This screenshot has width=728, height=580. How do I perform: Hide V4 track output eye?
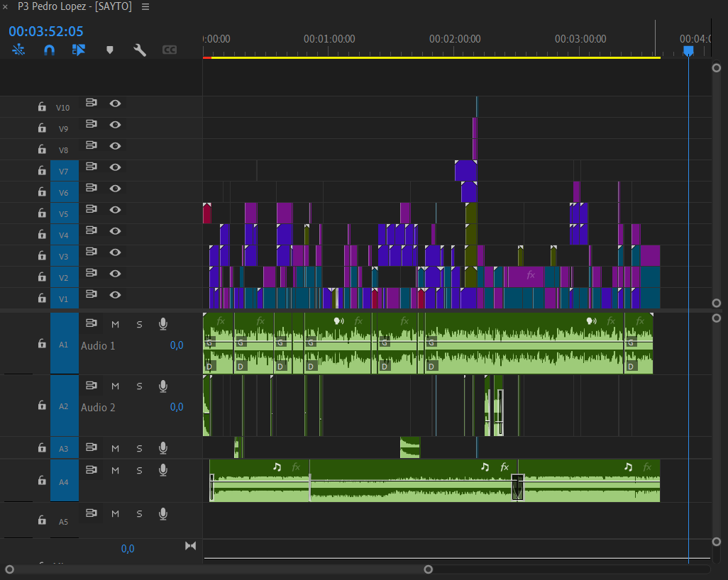pos(115,230)
